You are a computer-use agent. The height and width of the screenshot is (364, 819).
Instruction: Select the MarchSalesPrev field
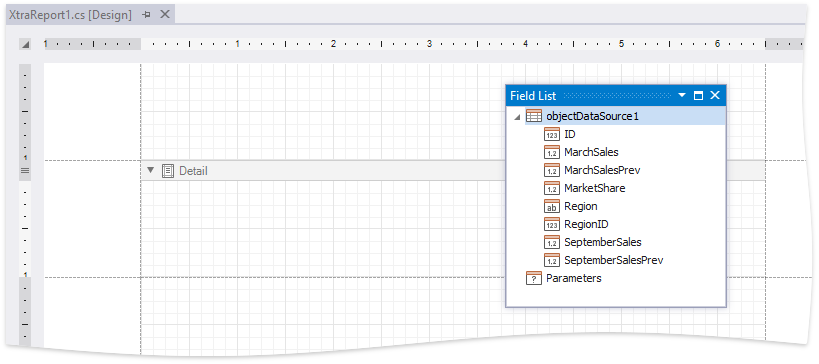click(602, 170)
